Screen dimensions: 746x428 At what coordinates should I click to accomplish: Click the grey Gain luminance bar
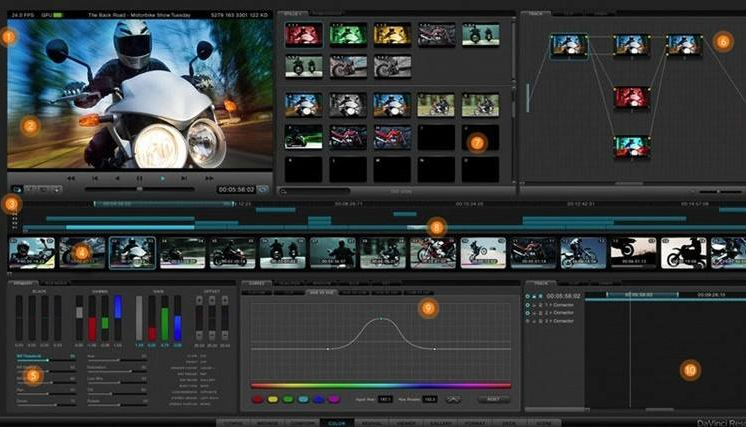click(139, 318)
